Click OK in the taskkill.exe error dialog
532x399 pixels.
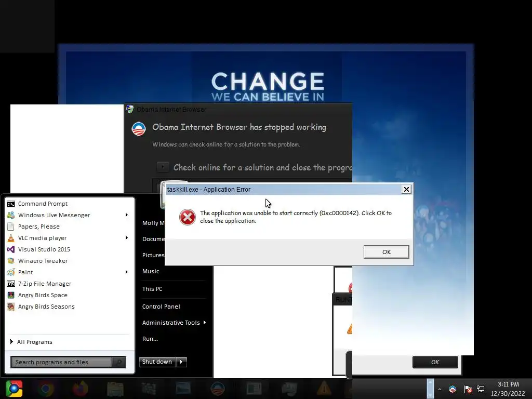coord(386,252)
